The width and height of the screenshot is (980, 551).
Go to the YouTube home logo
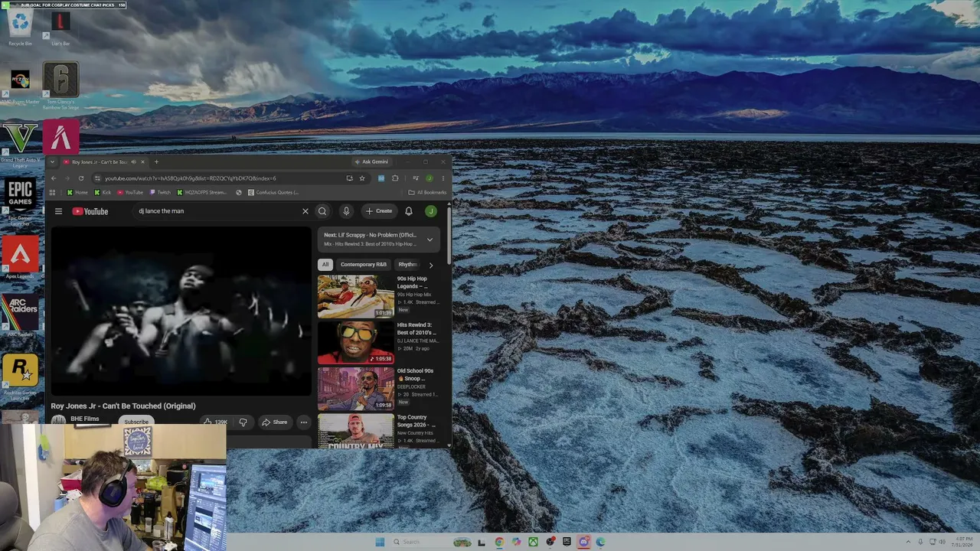90,211
